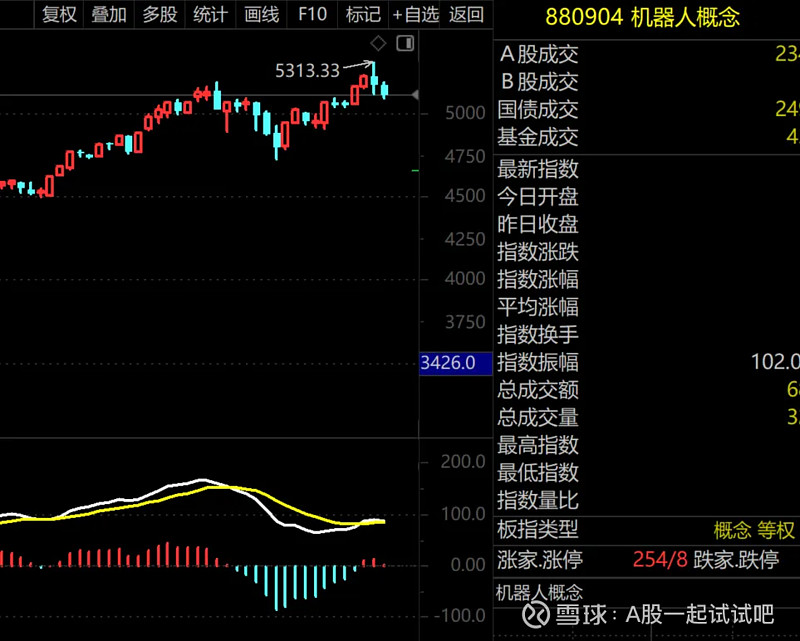Click the 4500 price axis label
This screenshot has width=800, height=641.
465,195
